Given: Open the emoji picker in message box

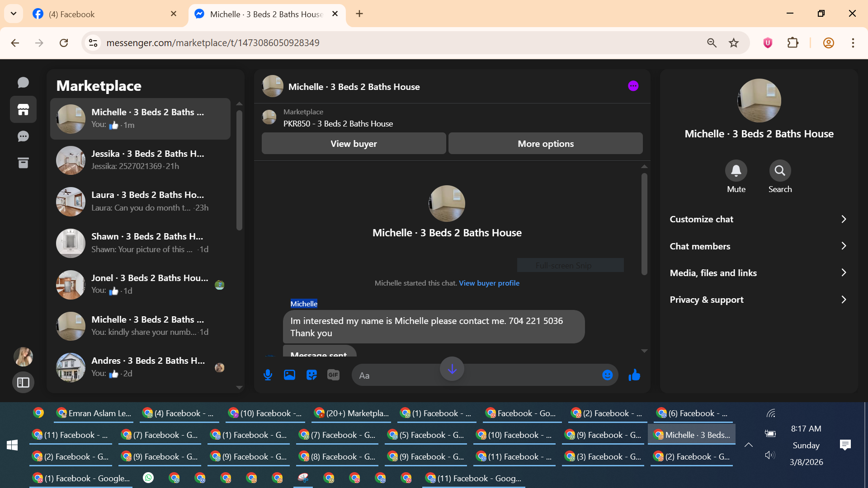Looking at the screenshot, I should (x=607, y=375).
